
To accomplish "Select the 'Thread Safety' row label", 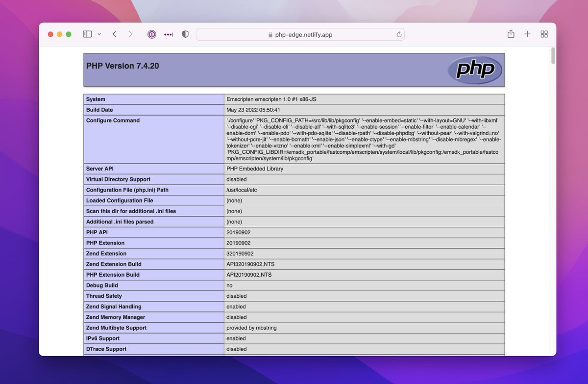I will [x=104, y=296].
